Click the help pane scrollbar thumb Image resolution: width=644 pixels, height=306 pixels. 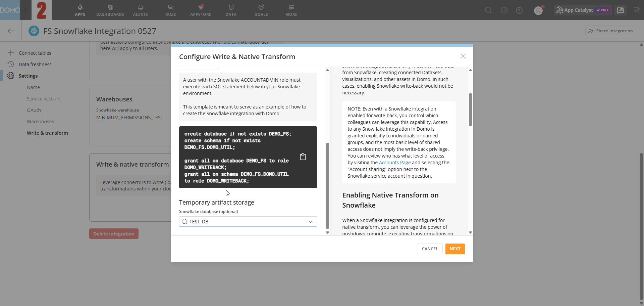[470, 110]
